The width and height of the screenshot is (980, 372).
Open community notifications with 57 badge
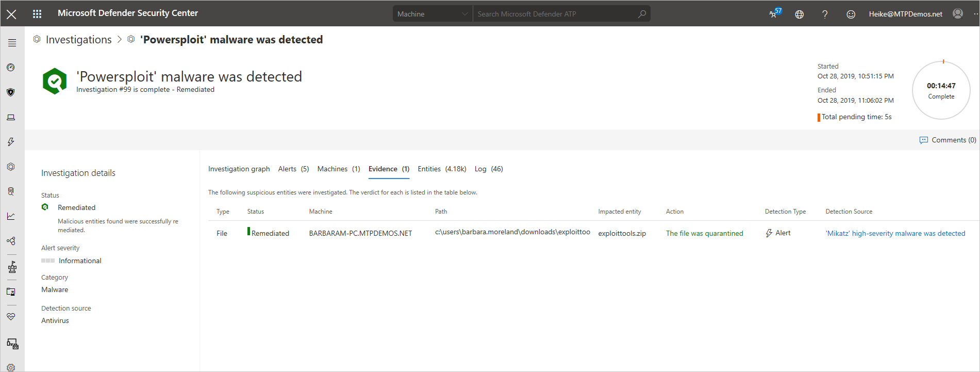(774, 14)
